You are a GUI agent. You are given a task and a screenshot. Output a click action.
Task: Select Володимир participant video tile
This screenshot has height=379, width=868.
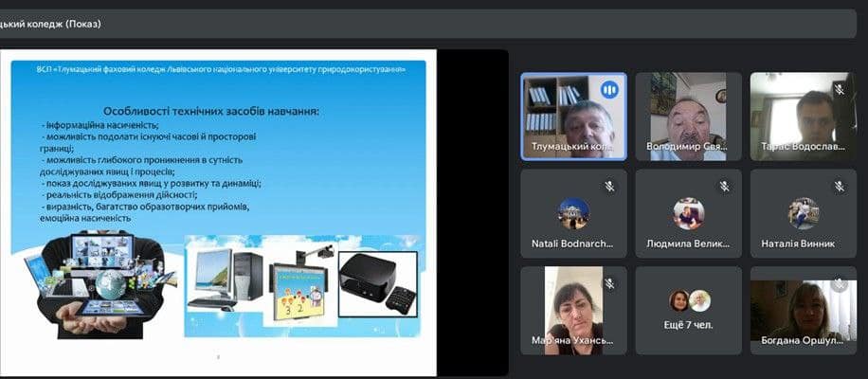pyautogui.click(x=688, y=117)
